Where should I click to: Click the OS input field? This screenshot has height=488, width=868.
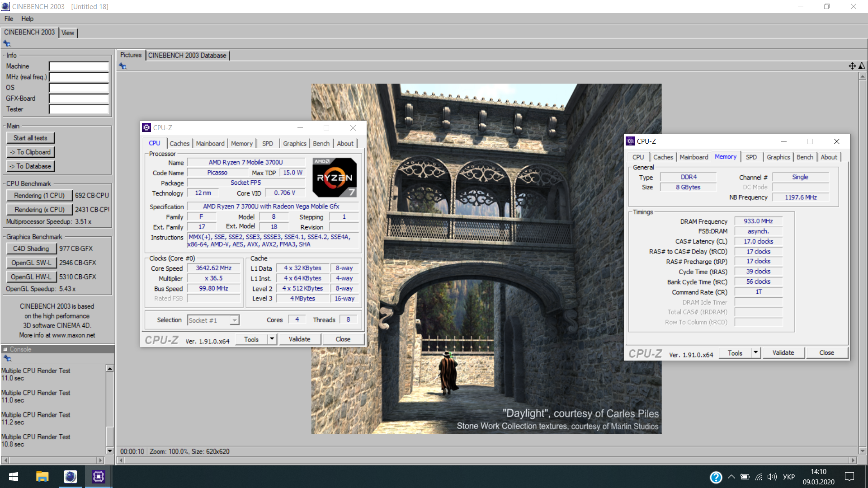pos(79,88)
